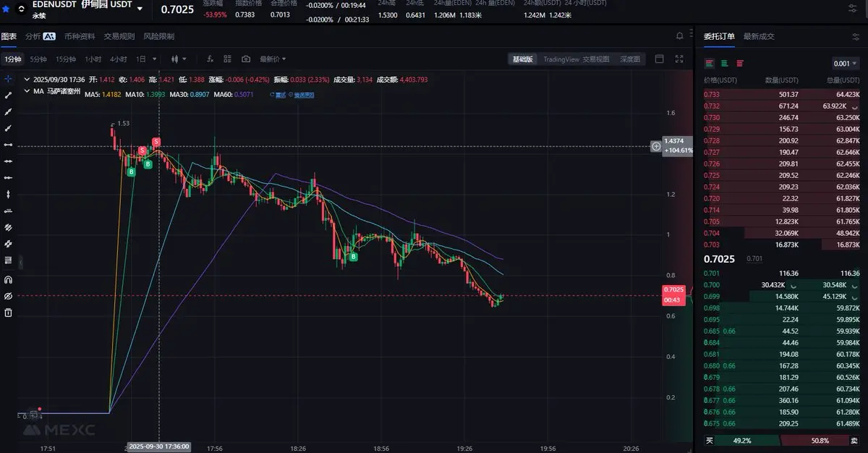
Task: Select the 15分钟 timeframe
Action: pos(66,59)
